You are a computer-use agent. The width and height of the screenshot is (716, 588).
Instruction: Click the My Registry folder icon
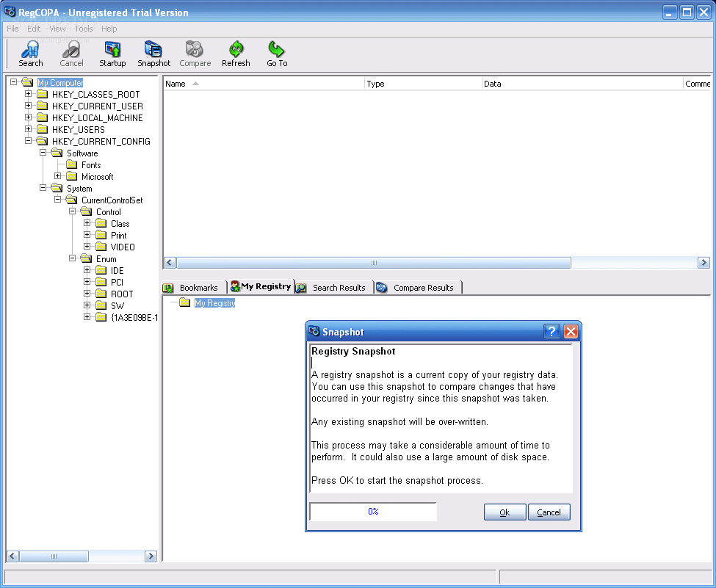click(184, 302)
